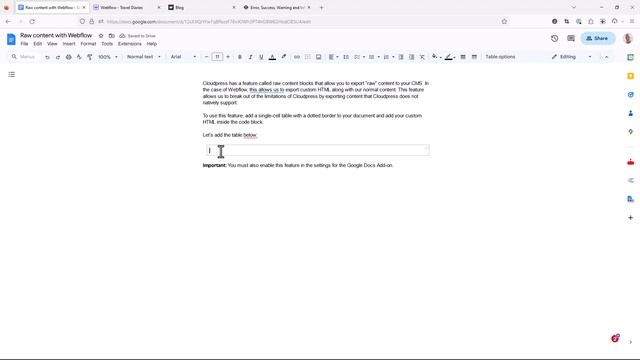
Task: Switch to the Blog browser tab
Action: point(202,7)
